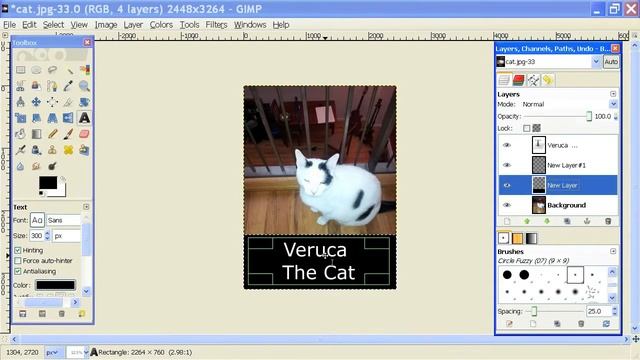This screenshot has height=360, width=640.
Task: Select the Rectangle Select tool
Action: point(20,70)
